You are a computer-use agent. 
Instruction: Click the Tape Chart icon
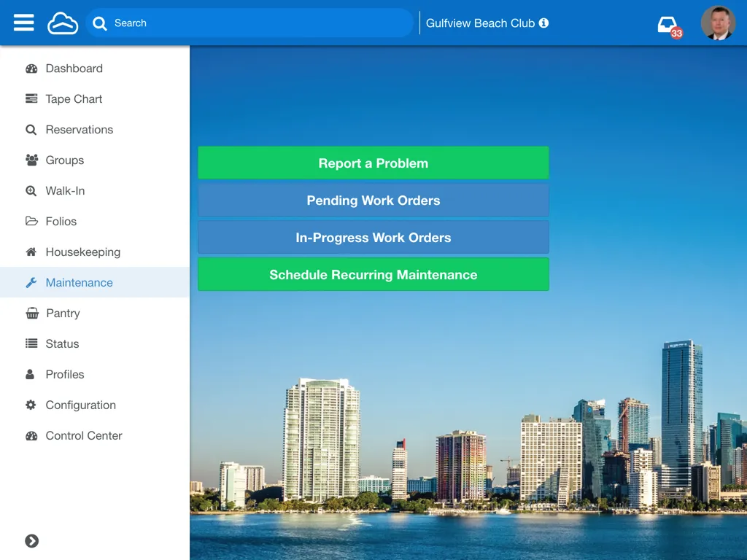pos(31,98)
